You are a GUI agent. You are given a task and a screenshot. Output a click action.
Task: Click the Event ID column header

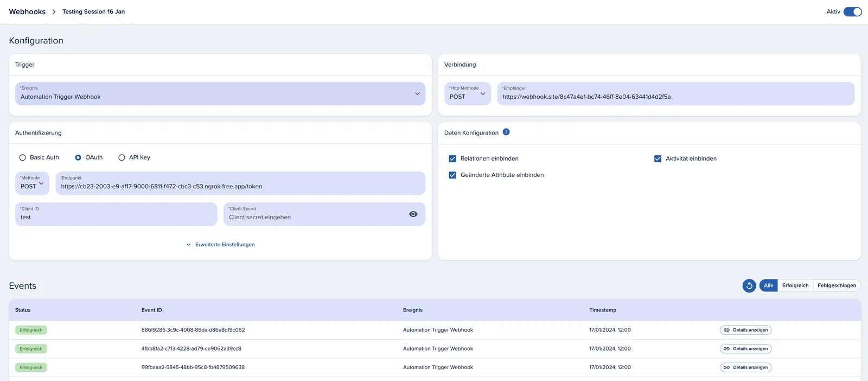152,310
